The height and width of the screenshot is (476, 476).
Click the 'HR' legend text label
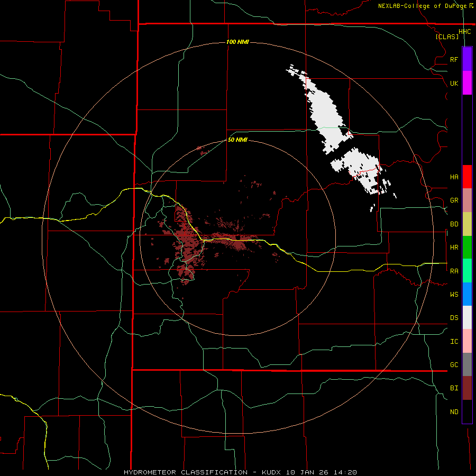pyautogui.click(x=454, y=248)
